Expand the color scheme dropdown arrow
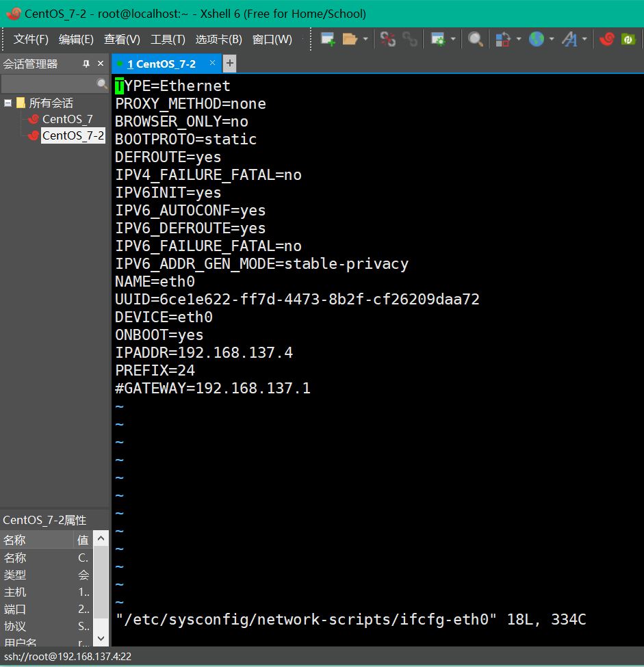The image size is (644, 667). coord(519,39)
